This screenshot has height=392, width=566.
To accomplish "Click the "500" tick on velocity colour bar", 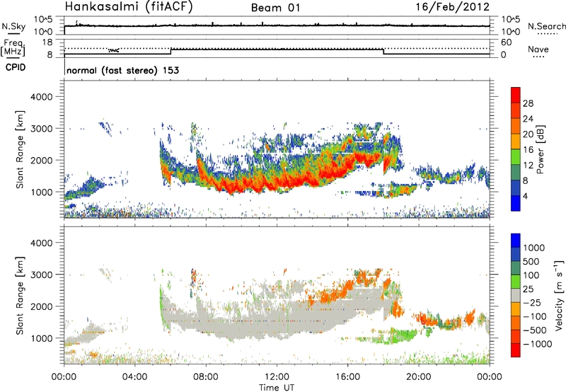I will click(531, 262).
